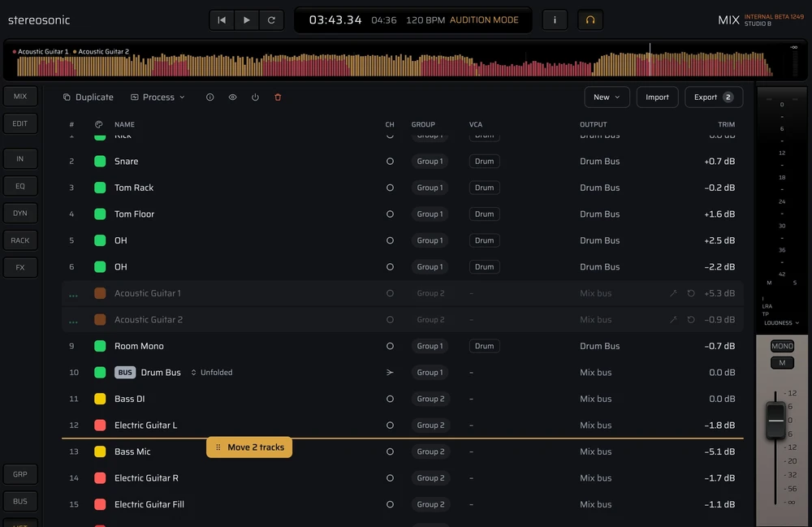Open the DYN tab in sidebar
Image resolution: width=812 pixels, height=527 pixels.
[20, 214]
